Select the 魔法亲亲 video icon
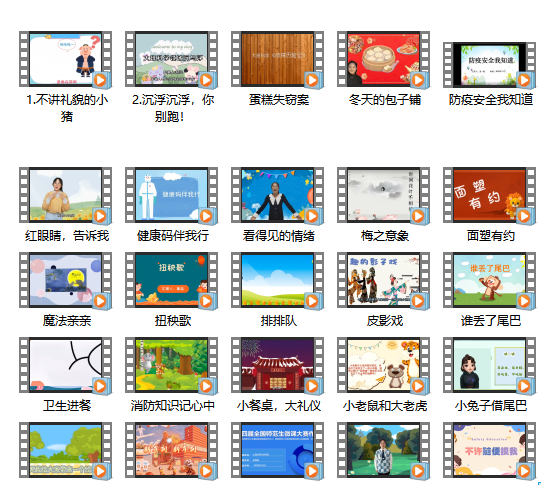 [65, 280]
